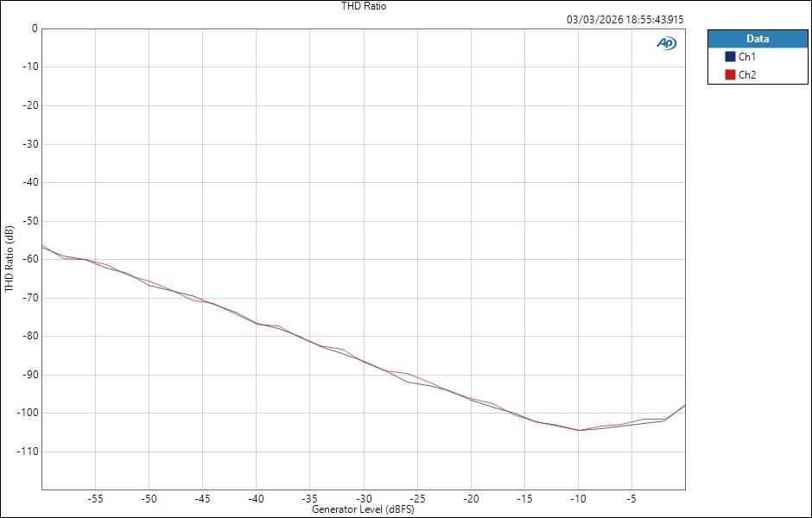Click the -30 tick label on the x-axis

point(364,499)
